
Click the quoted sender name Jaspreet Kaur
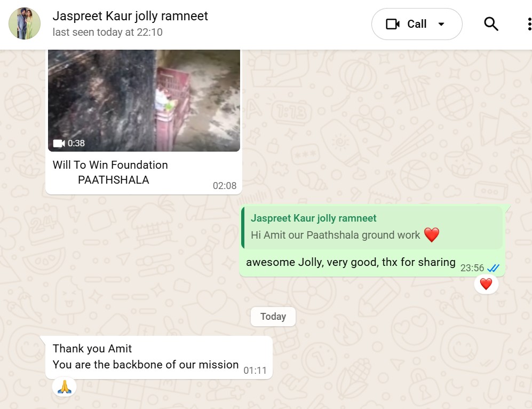(x=314, y=218)
